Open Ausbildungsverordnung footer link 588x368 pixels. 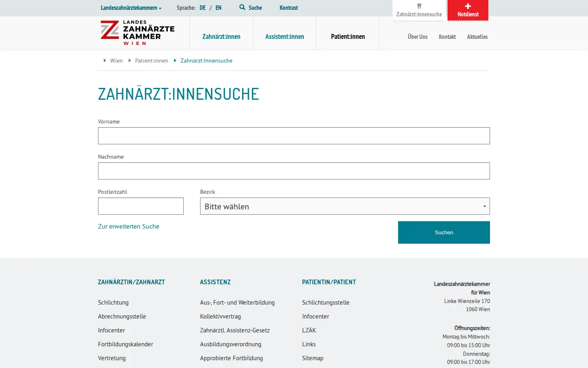point(231,344)
